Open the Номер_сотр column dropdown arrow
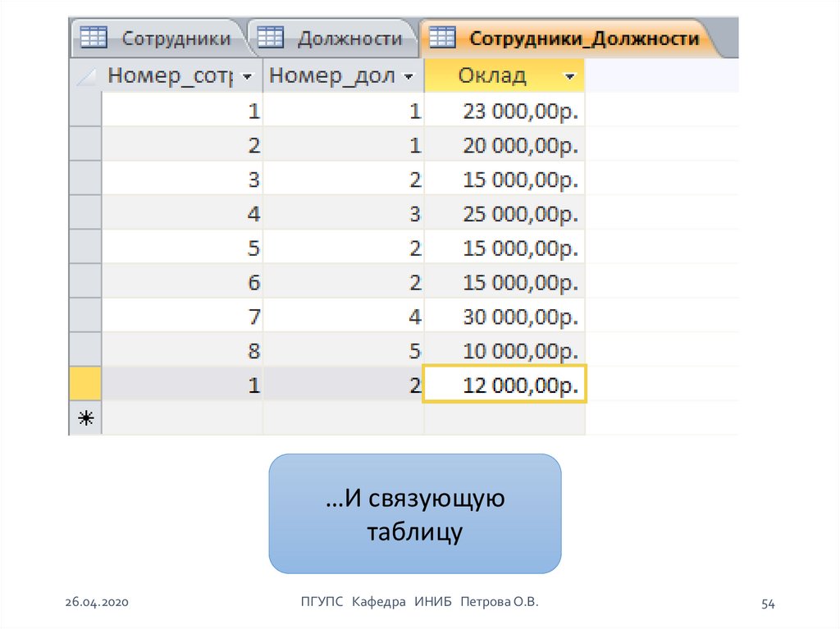The width and height of the screenshot is (840, 629). (x=249, y=77)
